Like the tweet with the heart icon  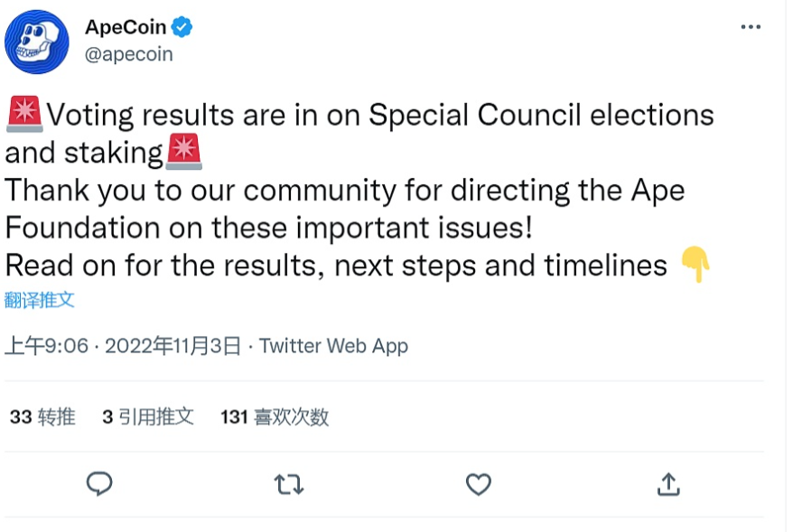pos(478,485)
